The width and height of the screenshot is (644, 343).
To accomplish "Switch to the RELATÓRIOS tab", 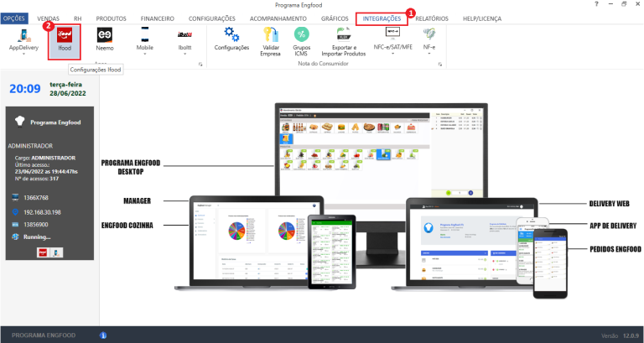I will (x=432, y=18).
